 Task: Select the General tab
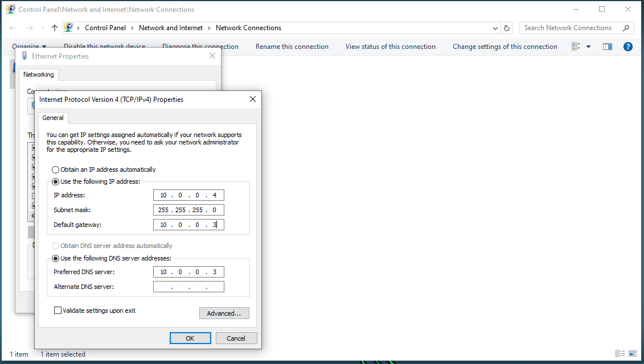point(53,118)
